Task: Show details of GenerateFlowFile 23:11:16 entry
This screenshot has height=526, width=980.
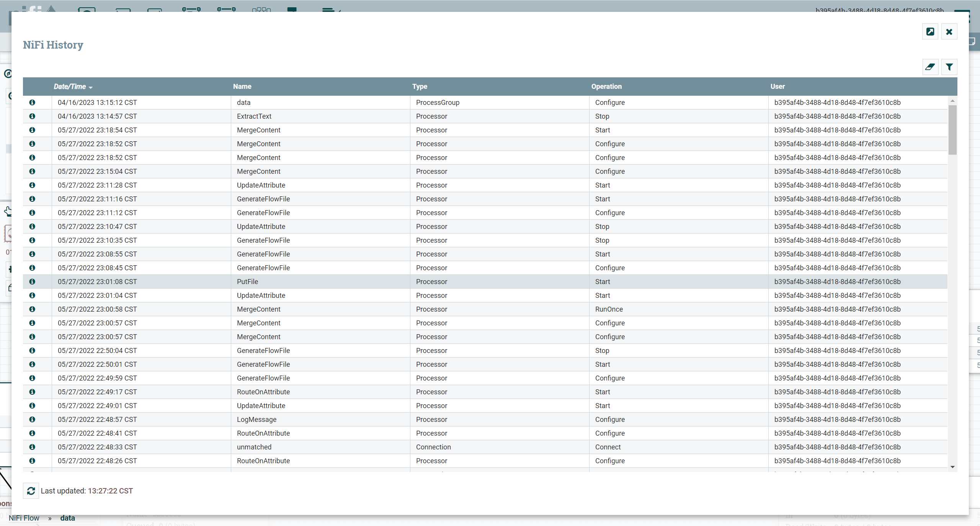Action: coord(32,199)
